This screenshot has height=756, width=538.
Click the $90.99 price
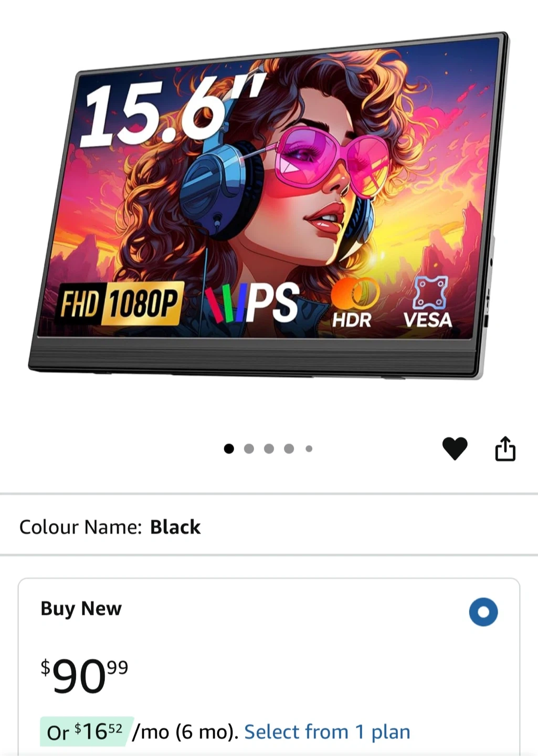[85, 675]
